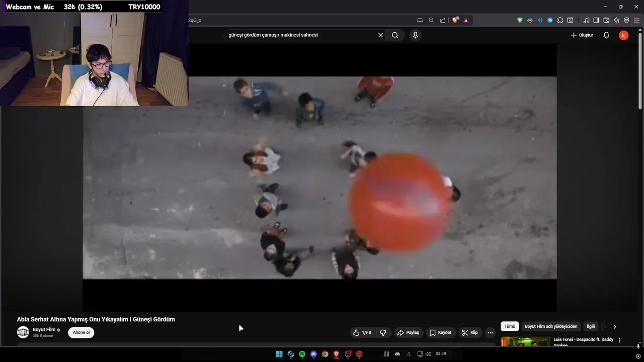Click the system tray volume icon

[428, 354]
